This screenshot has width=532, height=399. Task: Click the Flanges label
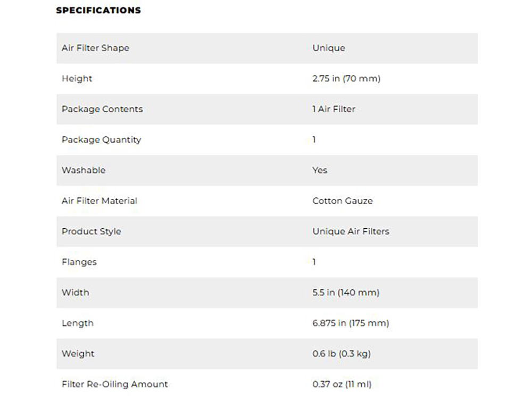click(79, 262)
